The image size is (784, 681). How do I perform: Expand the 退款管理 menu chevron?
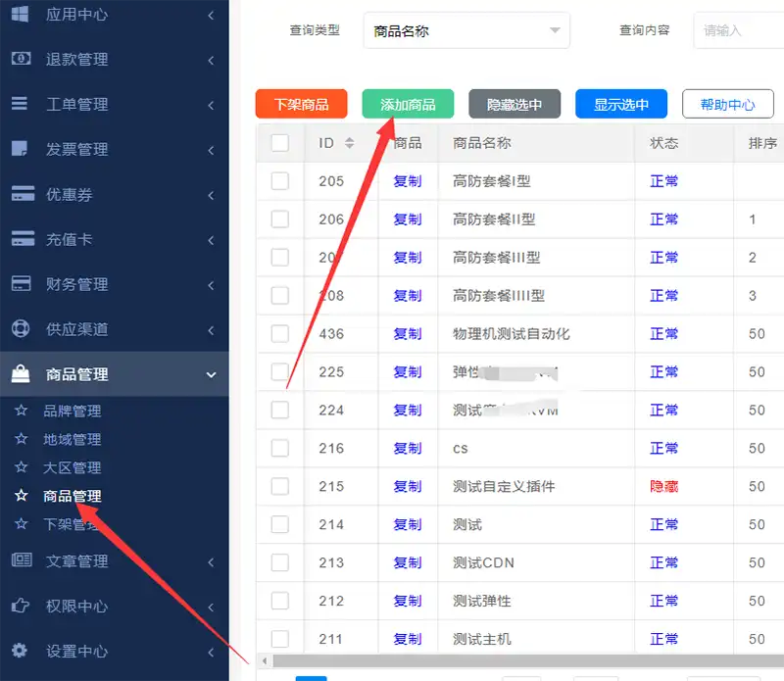[x=211, y=60]
